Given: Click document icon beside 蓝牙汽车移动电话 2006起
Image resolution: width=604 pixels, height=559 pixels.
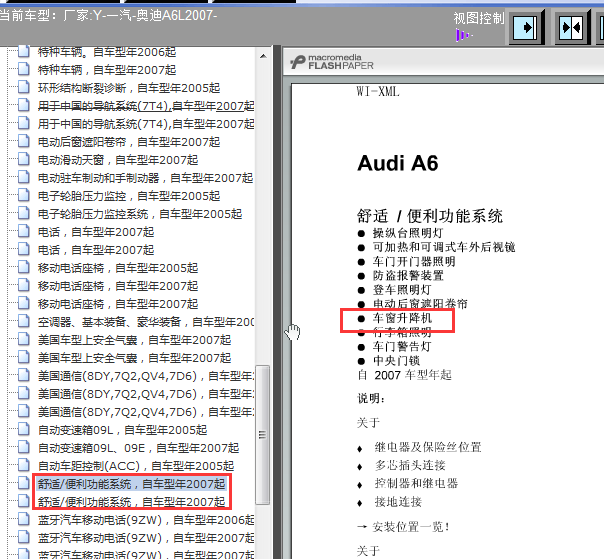Looking at the screenshot, I should coord(23,520).
